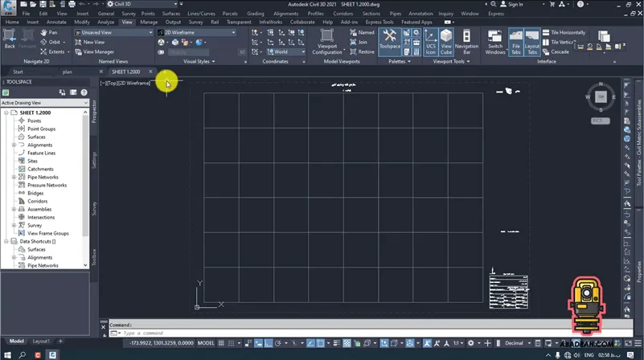
Task: Open the Unsaved View dropdown
Action: point(114,32)
